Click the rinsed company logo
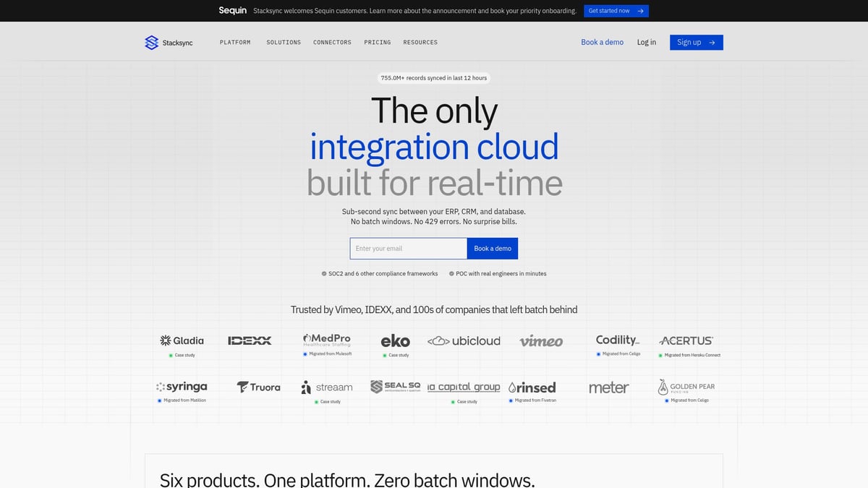The width and height of the screenshot is (868, 488). (533, 387)
